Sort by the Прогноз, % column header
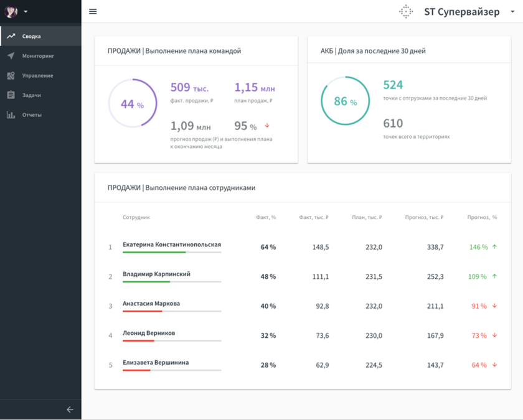Screen dimensions: 523x420 coord(482,218)
